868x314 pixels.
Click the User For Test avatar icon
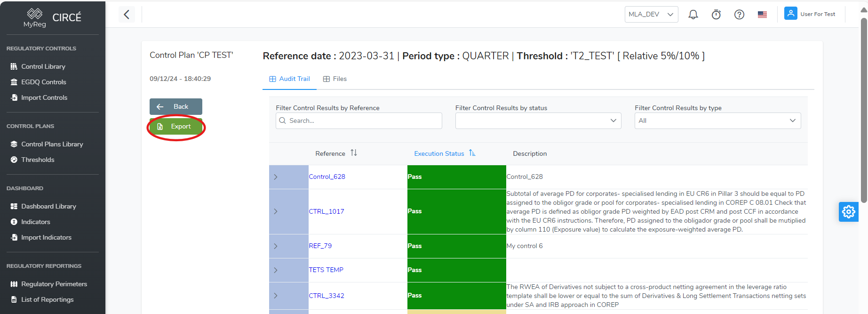[790, 14]
